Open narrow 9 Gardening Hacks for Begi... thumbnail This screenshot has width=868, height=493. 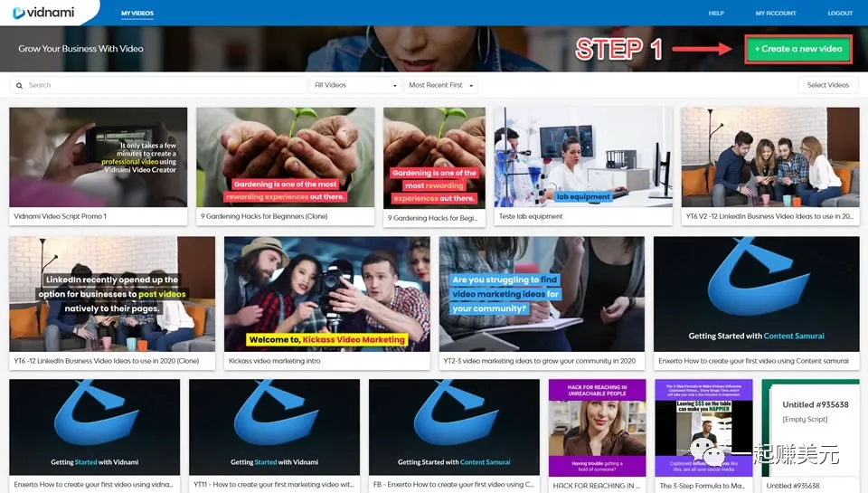[x=434, y=158]
